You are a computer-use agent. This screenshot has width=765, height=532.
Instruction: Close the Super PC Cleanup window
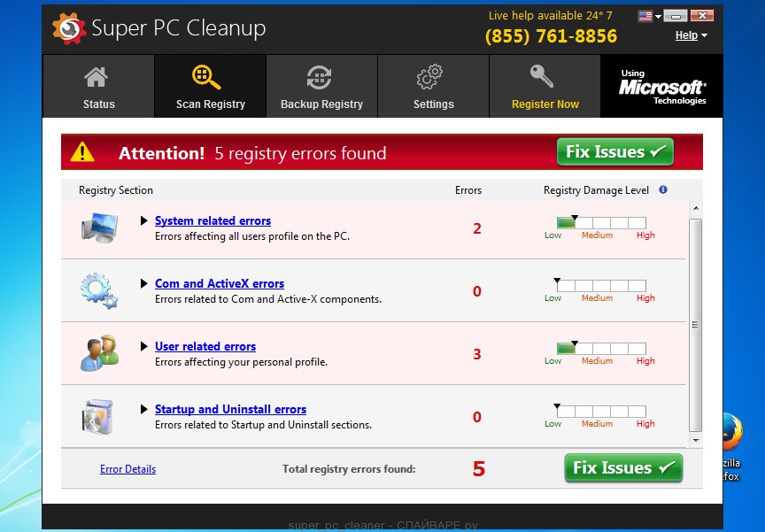pyautogui.click(x=702, y=16)
